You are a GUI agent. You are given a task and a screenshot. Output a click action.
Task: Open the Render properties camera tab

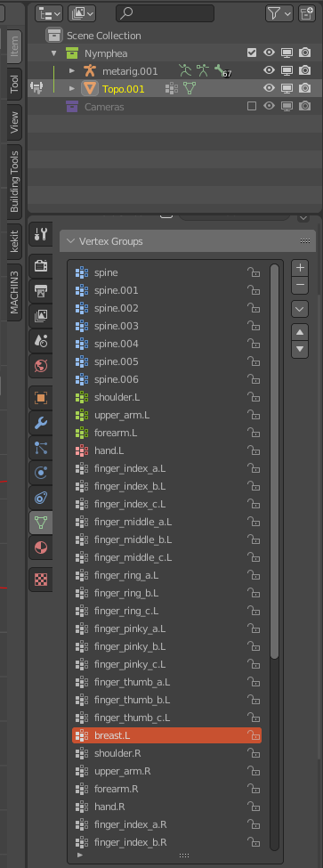coord(41,265)
